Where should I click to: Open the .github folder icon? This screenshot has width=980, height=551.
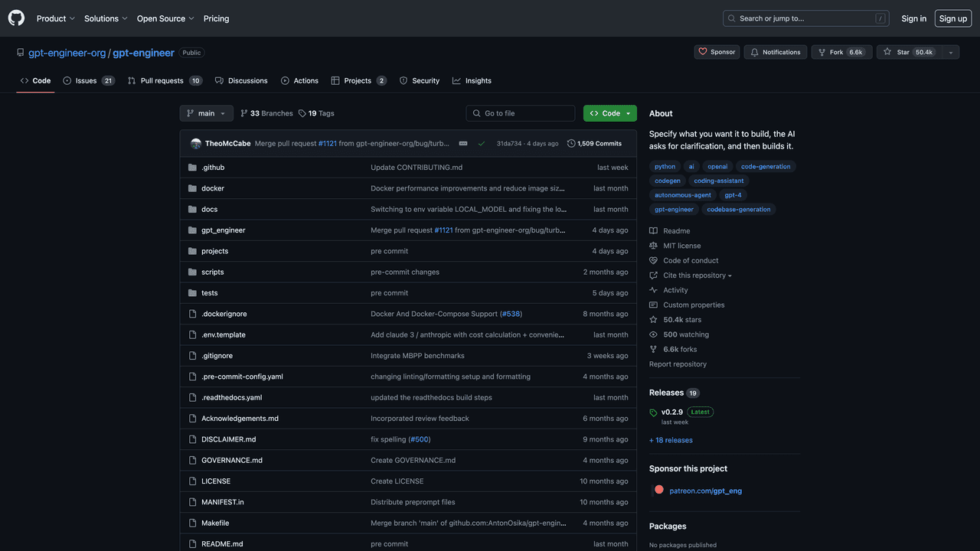(193, 168)
